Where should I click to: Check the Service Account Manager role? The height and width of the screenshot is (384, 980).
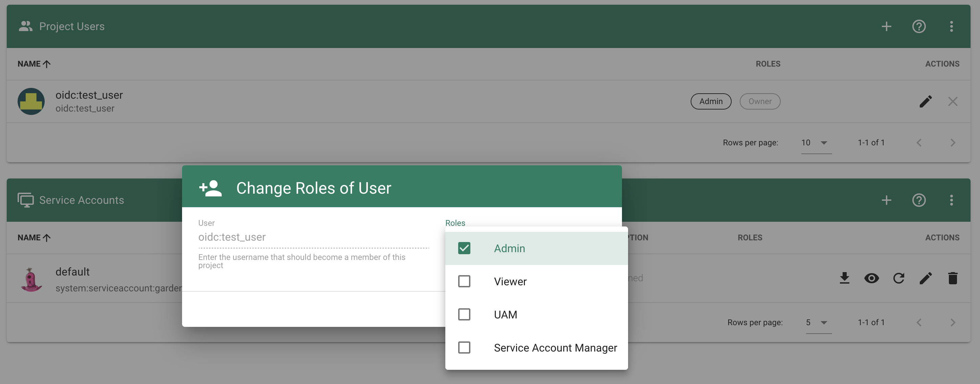[x=464, y=347]
